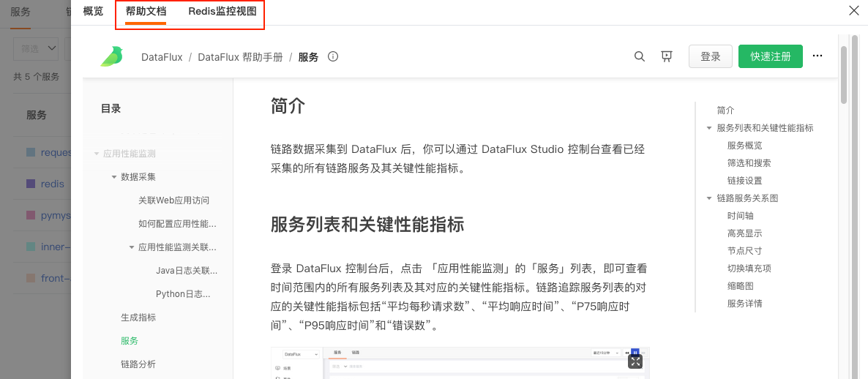The height and width of the screenshot is (379, 868).
Task: Jump to 链接设置 in the outline
Action: 744,181
